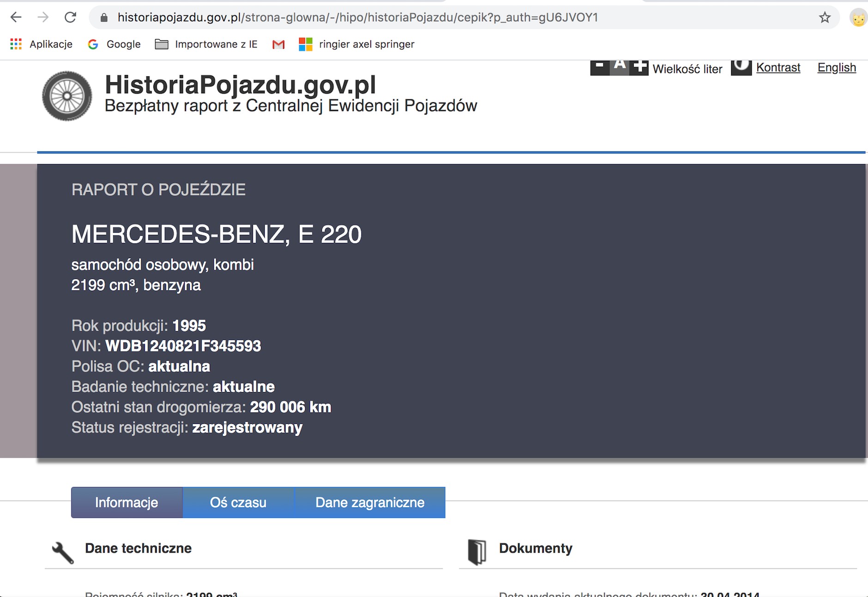Click the Kontrast link

[x=778, y=67]
